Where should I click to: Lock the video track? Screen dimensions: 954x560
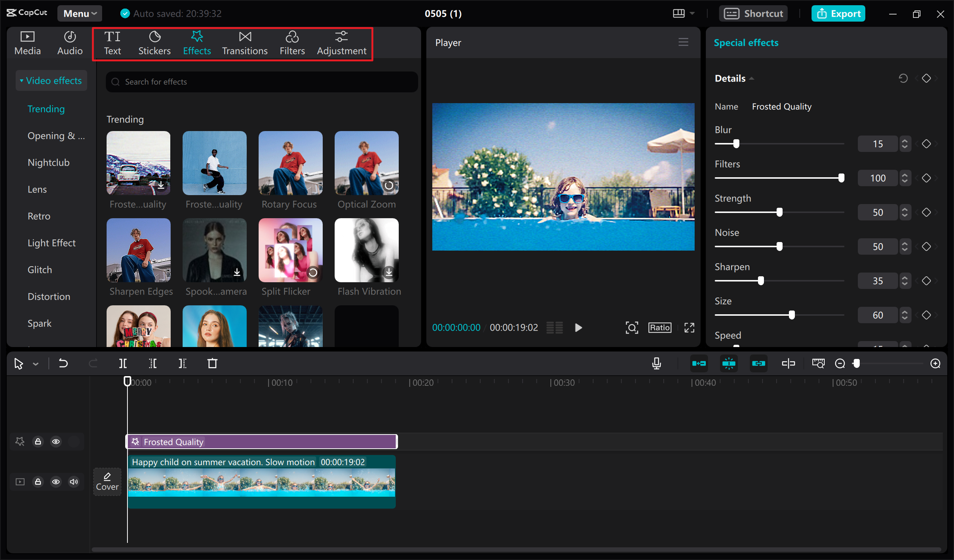(38, 482)
